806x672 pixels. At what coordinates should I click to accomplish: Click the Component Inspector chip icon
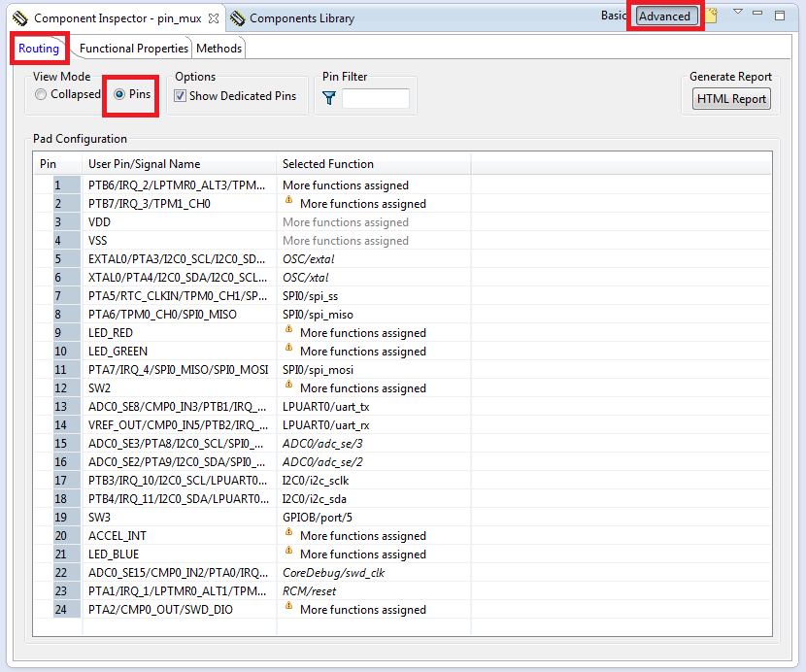coord(20,18)
